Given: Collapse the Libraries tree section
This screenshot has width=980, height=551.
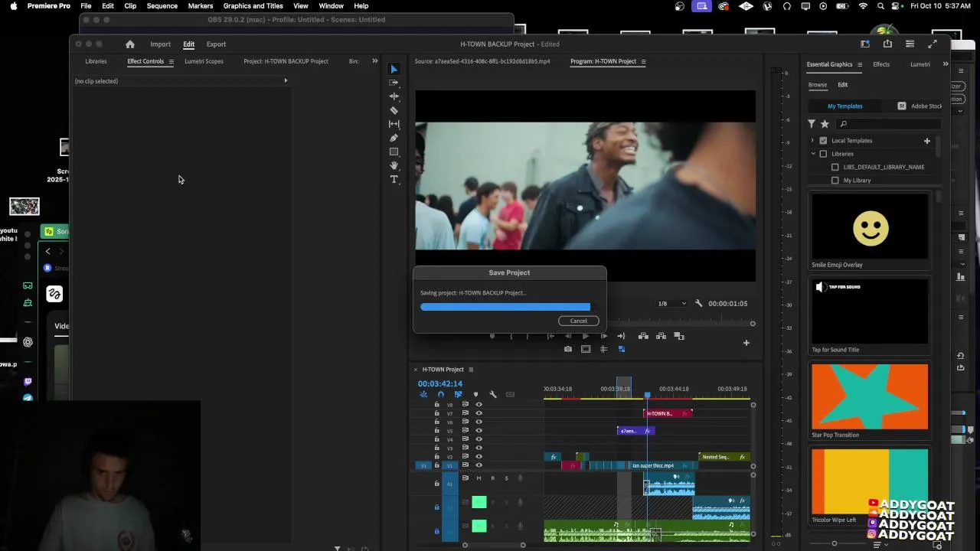Looking at the screenshot, I should tap(813, 154).
